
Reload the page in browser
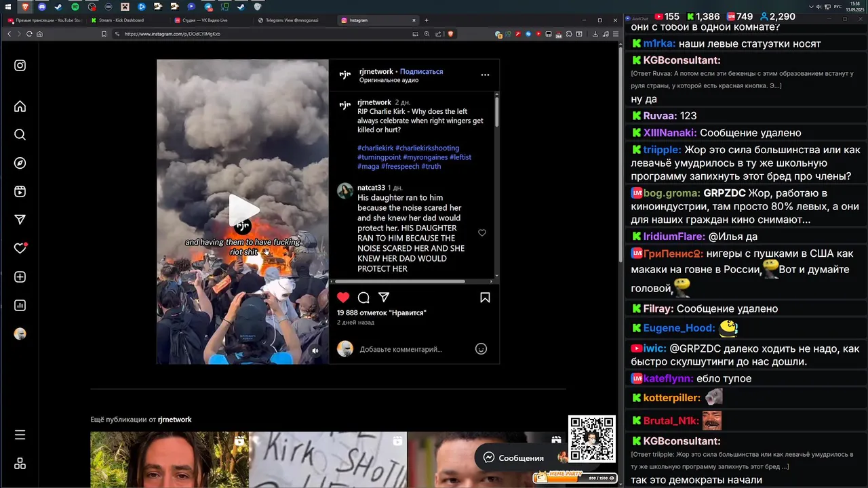tap(29, 34)
